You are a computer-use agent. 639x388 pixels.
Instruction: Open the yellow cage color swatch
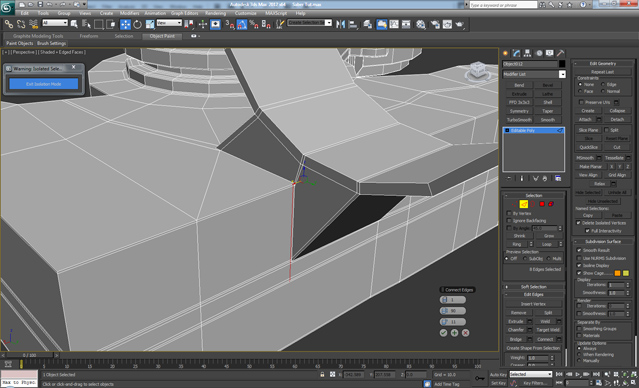[x=626, y=273]
